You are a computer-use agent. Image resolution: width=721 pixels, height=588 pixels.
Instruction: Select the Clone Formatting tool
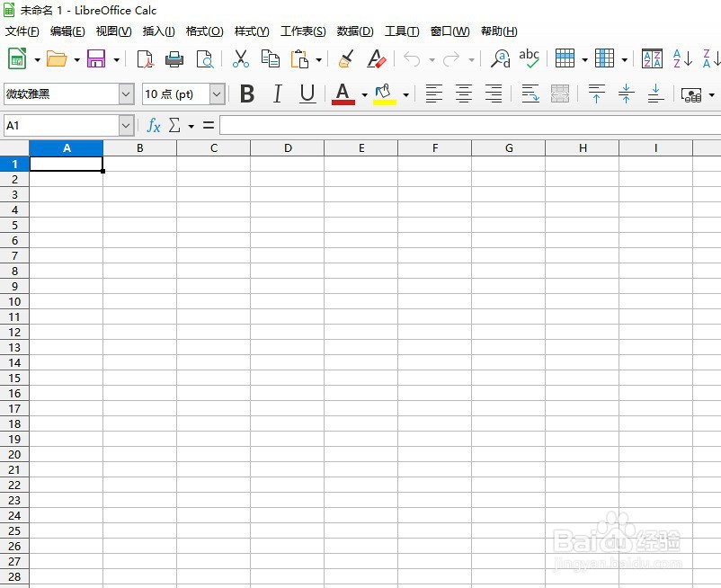coord(346,58)
